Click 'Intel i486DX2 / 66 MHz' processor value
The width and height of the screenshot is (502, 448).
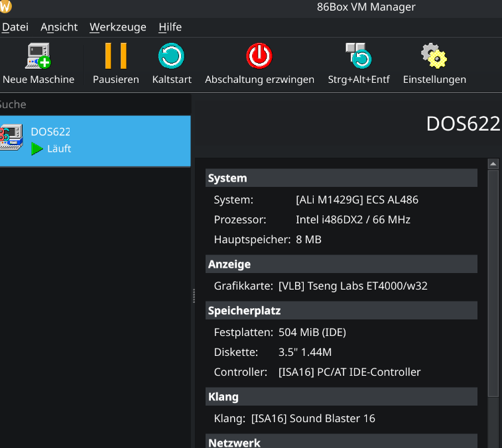coord(353,219)
